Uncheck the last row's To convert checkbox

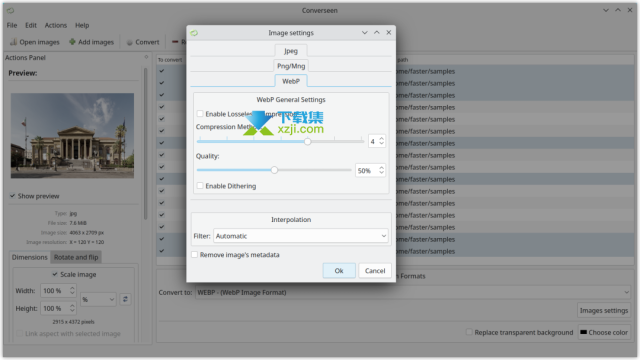[x=162, y=251]
